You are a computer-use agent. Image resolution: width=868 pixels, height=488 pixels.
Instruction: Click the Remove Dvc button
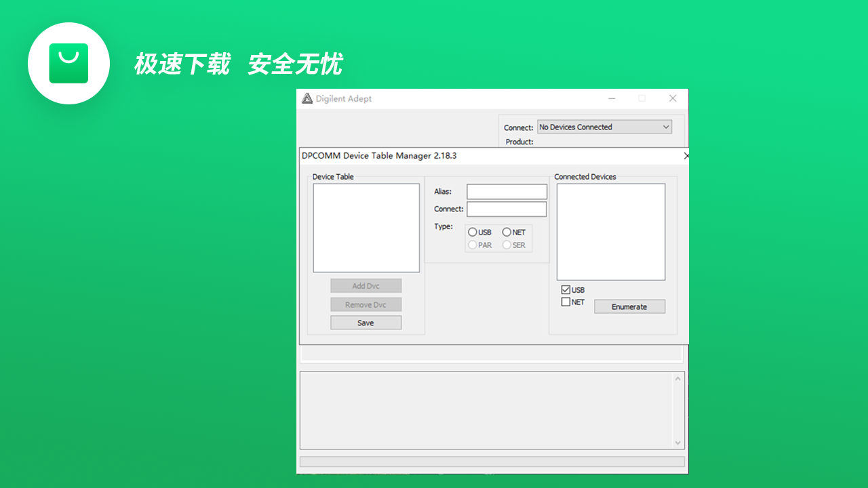click(x=366, y=304)
